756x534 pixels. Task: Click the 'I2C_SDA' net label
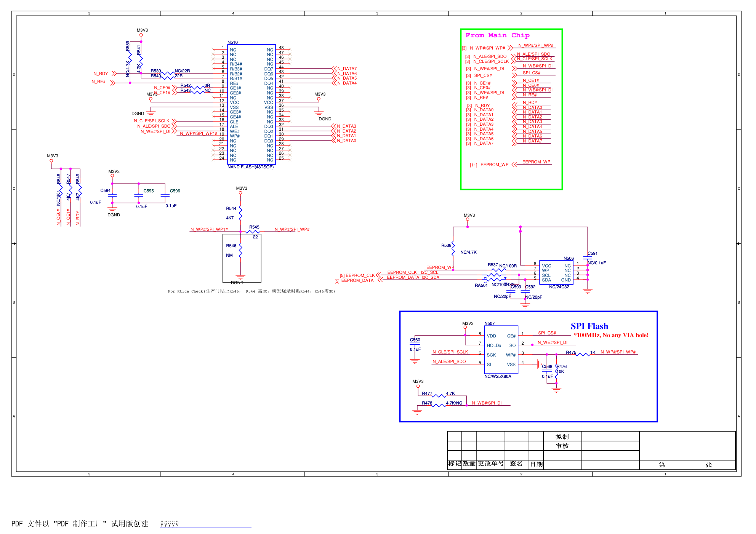click(430, 277)
